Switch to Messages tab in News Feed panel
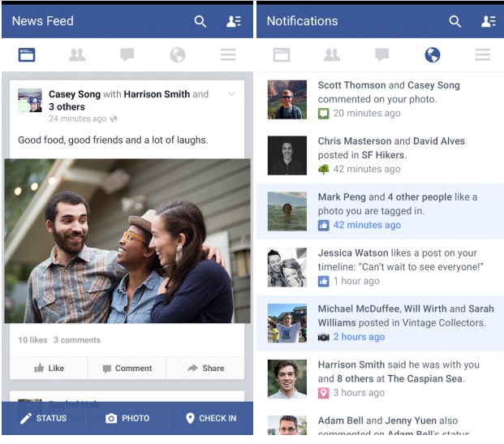The height and width of the screenshot is (444, 504). (x=127, y=55)
